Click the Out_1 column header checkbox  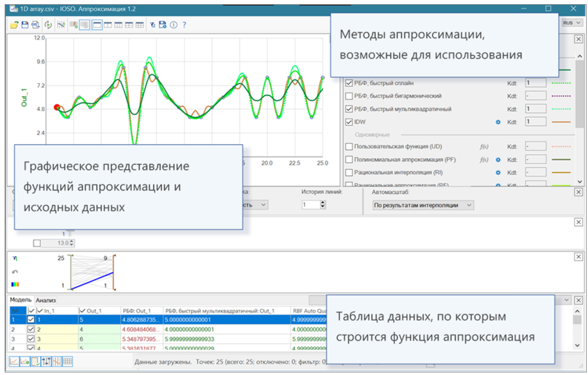83,311
